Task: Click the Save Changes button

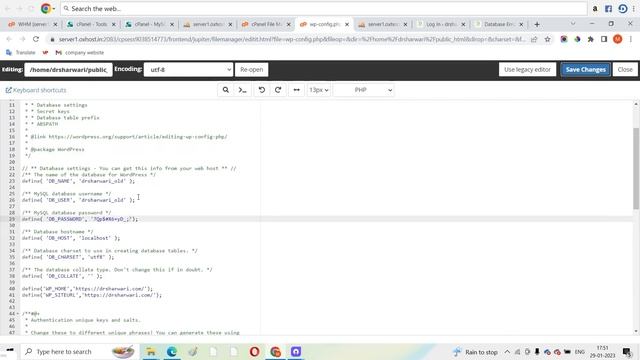Action: [585, 69]
